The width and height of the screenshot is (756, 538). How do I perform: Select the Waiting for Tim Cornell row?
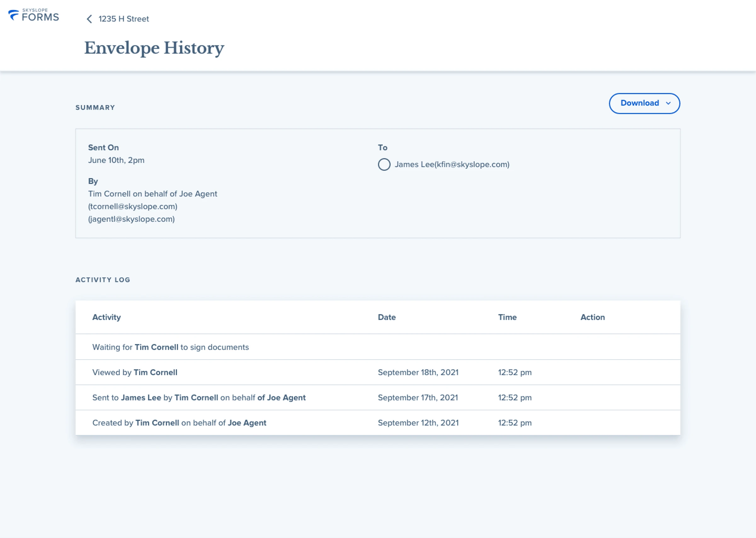[378, 347]
